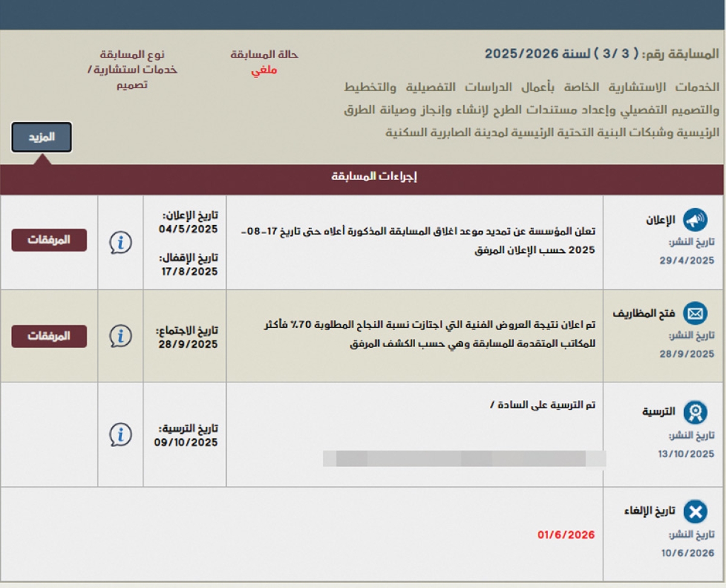Click info icon in الإعلان row
This screenshot has height=588, width=726.
tap(120, 242)
